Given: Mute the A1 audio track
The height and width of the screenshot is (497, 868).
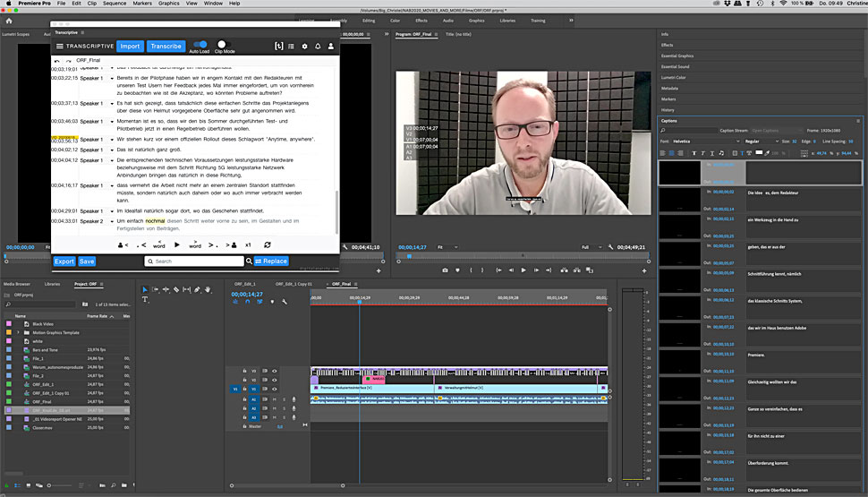Looking at the screenshot, I should pyautogui.click(x=274, y=399).
